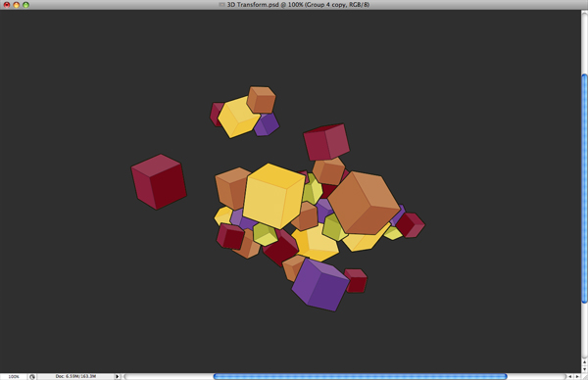Open the status bar info arrow menu
Viewport: 588px width, 380px height.
117,377
